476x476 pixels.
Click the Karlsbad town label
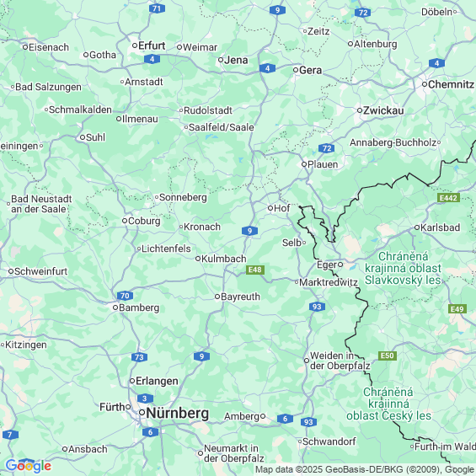[x=440, y=227]
